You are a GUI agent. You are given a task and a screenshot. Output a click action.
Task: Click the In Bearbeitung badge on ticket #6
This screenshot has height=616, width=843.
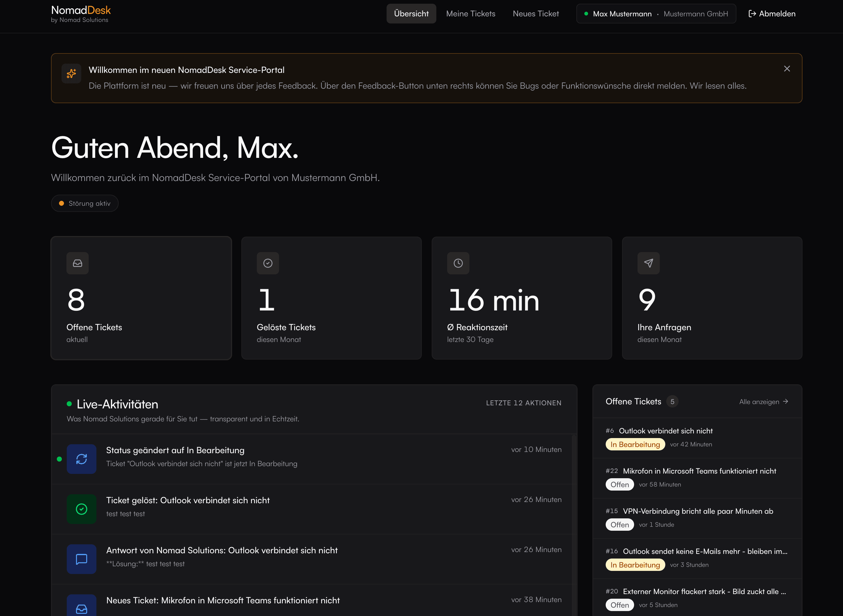635,444
